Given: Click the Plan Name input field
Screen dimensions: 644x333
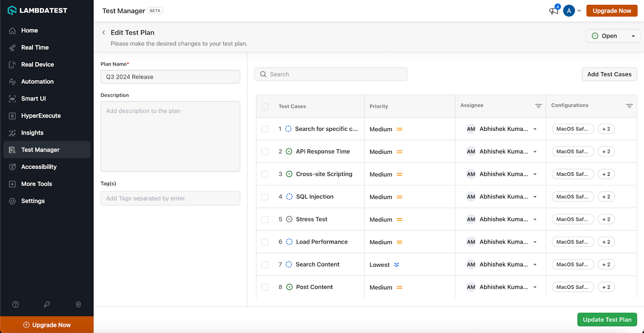Looking at the screenshot, I should tap(170, 77).
